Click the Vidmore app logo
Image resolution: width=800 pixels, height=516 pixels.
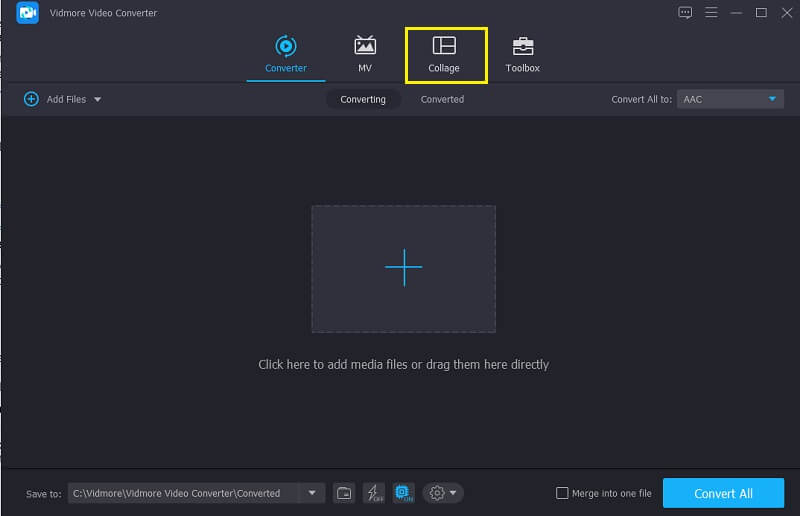[x=27, y=13]
